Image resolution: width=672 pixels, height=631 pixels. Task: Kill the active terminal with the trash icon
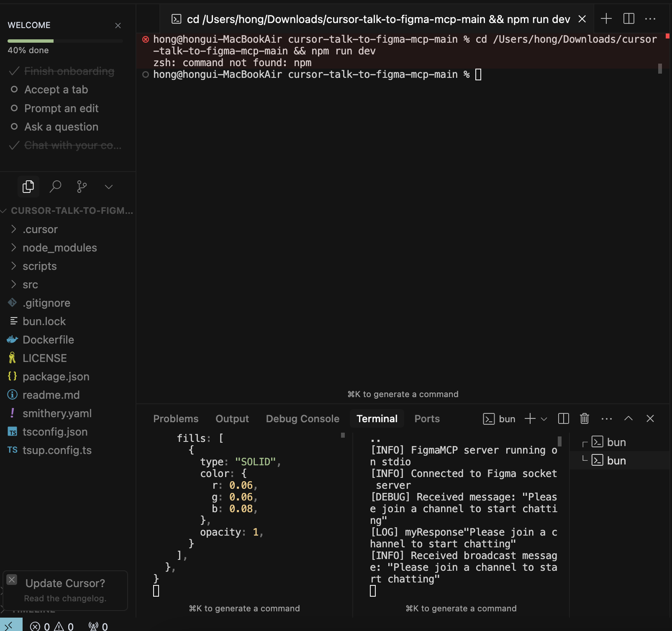pyautogui.click(x=584, y=418)
